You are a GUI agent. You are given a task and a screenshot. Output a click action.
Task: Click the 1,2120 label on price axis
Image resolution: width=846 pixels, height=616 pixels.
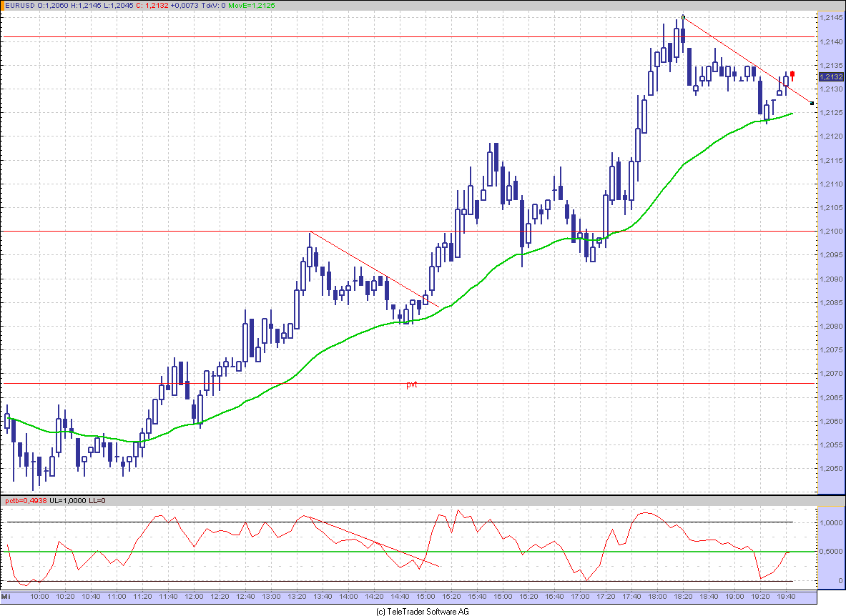point(831,136)
